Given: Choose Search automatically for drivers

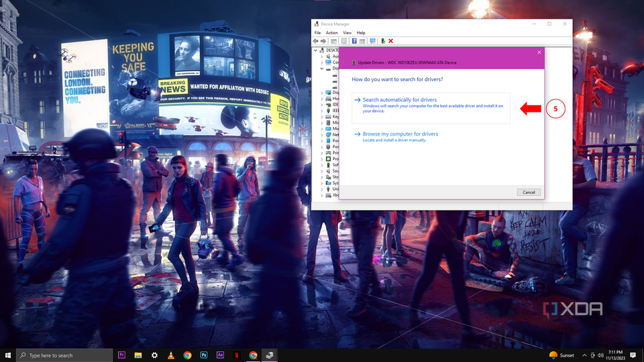Looking at the screenshot, I should coord(431,108).
